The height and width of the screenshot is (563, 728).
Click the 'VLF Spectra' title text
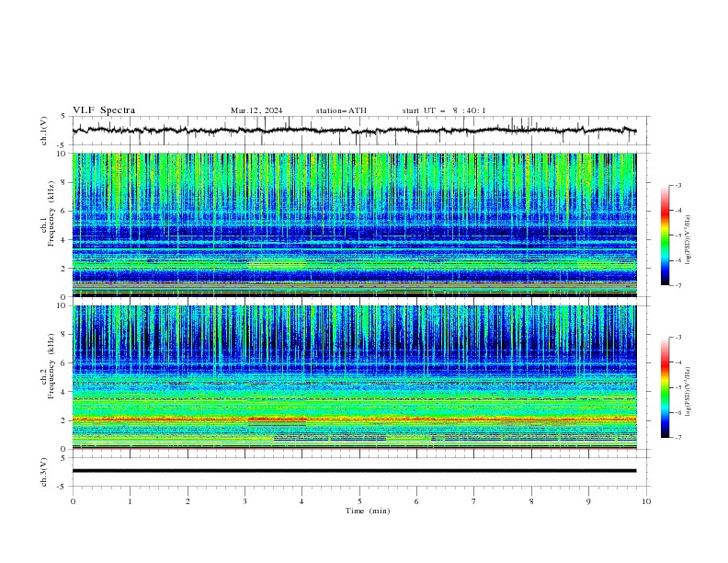pyautogui.click(x=104, y=110)
